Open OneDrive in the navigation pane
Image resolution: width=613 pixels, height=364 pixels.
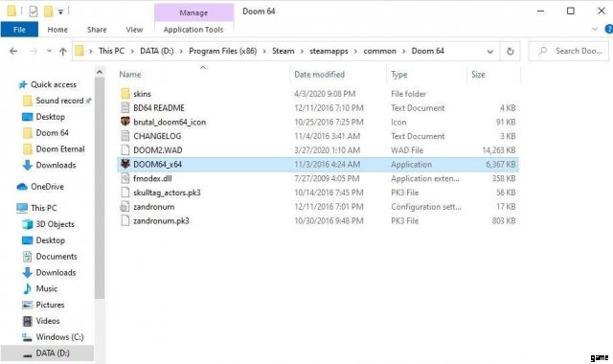point(47,187)
